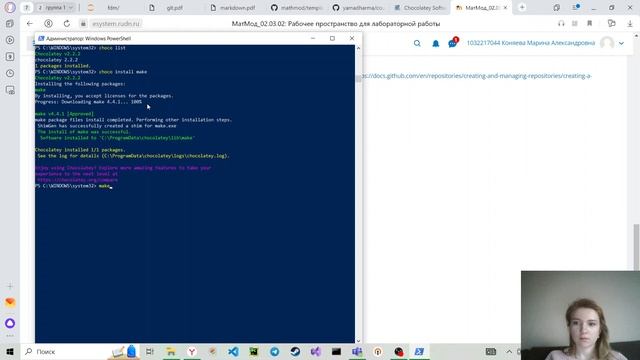Screen dimensions: 640x360
Task: Open File Explorer from taskbar
Action: tap(171, 351)
